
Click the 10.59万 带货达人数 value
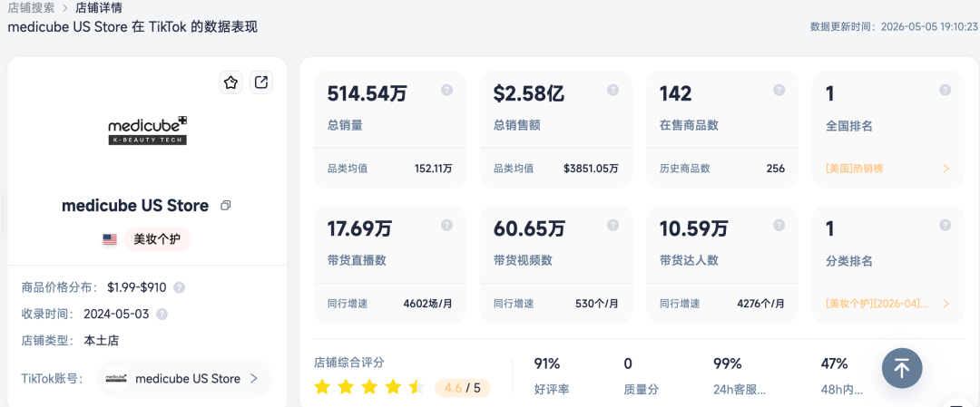coord(694,228)
